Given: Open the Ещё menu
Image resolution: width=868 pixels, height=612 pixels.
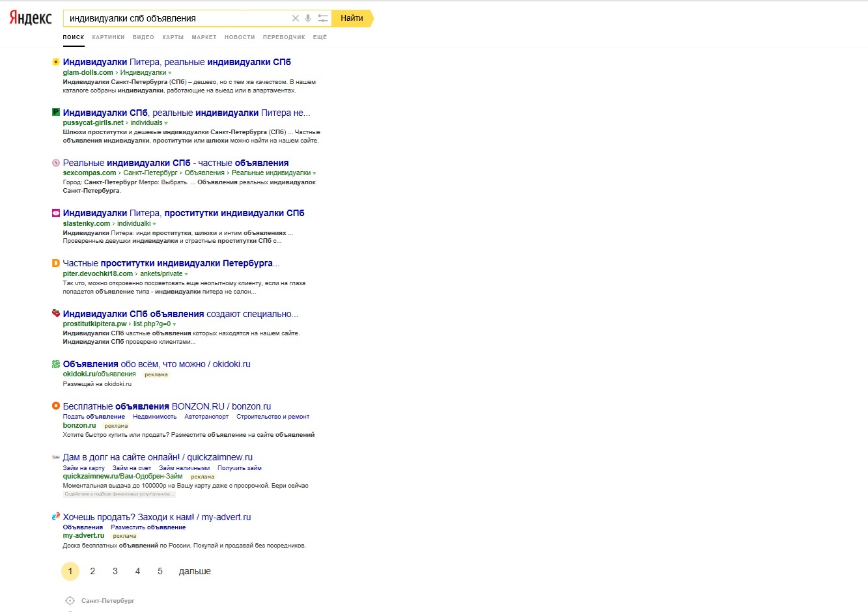Looking at the screenshot, I should [320, 37].
